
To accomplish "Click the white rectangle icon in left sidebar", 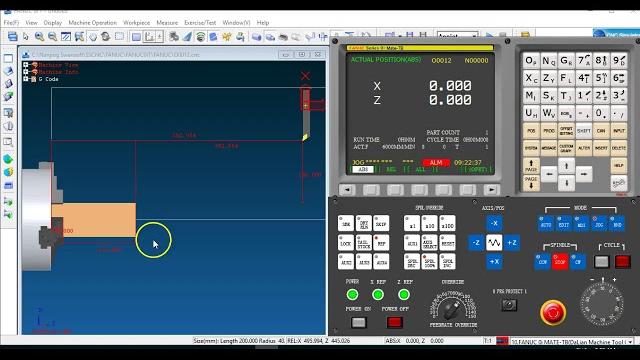I will coord(8,58).
